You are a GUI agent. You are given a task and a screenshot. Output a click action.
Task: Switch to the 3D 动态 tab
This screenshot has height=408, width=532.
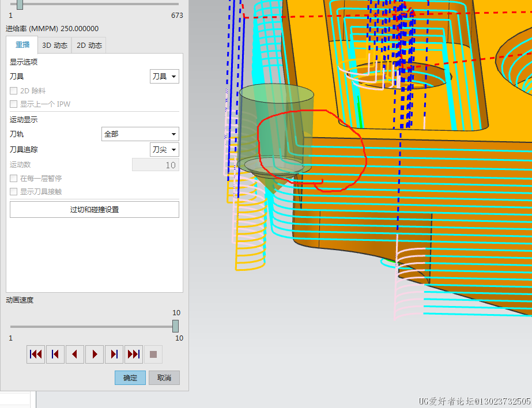55,46
